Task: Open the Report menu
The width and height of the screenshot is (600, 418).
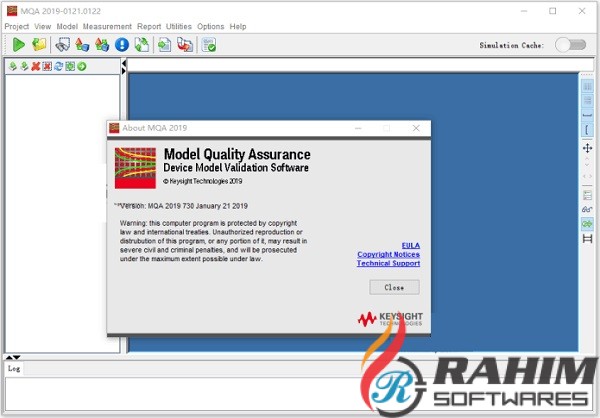Action: (149, 26)
